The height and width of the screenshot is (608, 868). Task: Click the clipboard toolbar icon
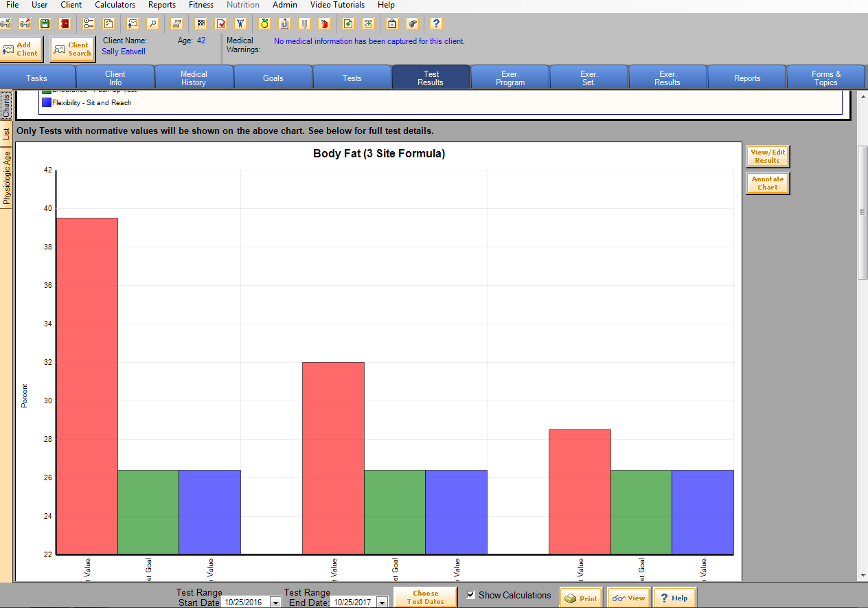pos(392,23)
